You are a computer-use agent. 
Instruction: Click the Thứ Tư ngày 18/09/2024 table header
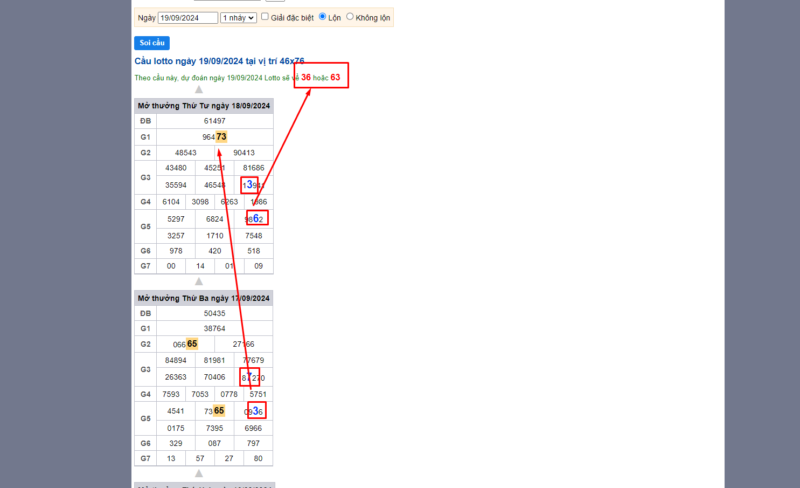point(203,105)
